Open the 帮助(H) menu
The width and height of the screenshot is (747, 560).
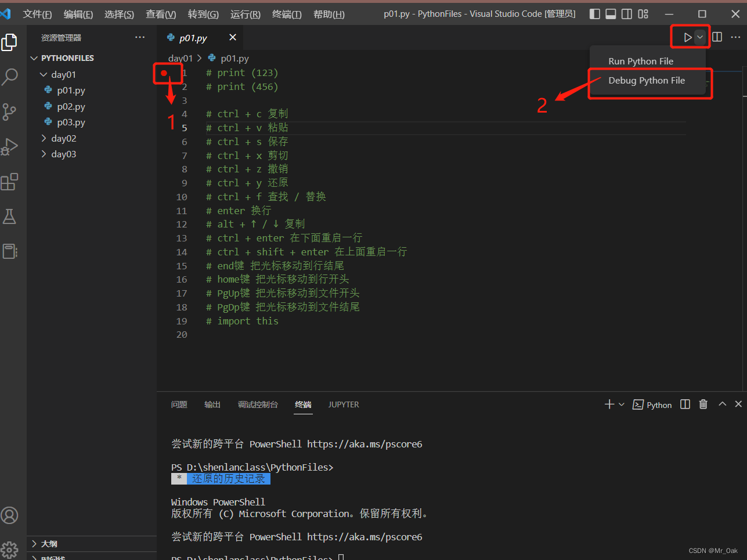click(x=329, y=14)
